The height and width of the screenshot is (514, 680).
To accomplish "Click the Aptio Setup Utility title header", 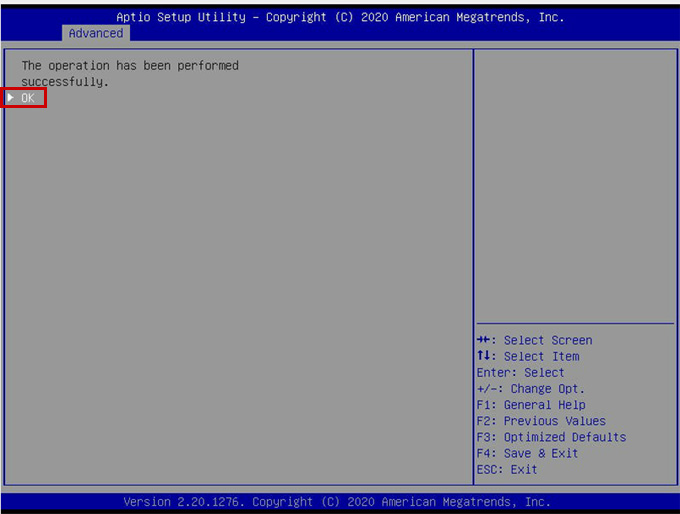I will pos(340,17).
